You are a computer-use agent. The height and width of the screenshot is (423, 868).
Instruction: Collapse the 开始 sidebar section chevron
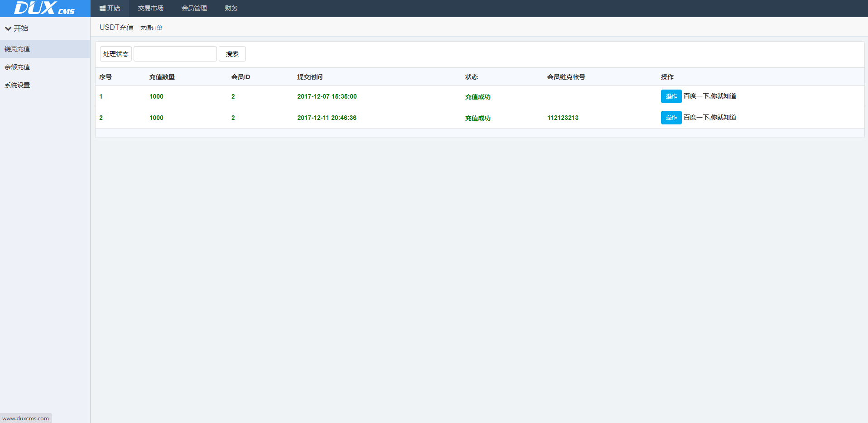click(8, 29)
